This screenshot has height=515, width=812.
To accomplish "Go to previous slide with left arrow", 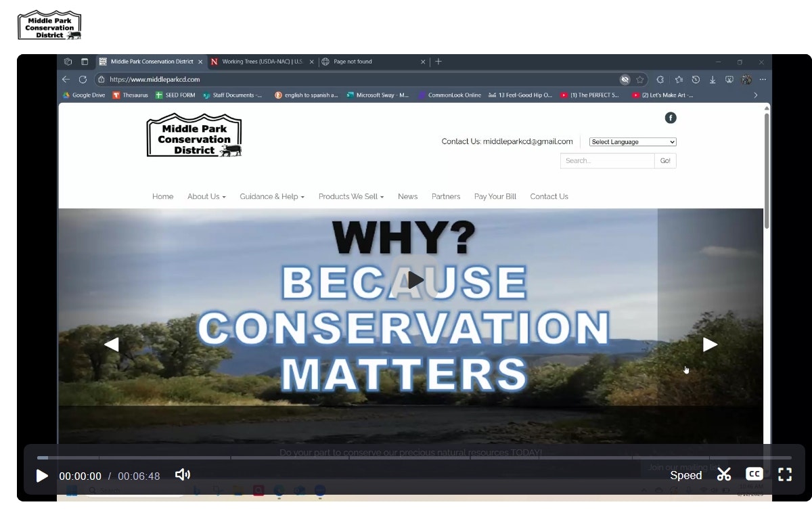I will pyautogui.click(x=112, y=344).
